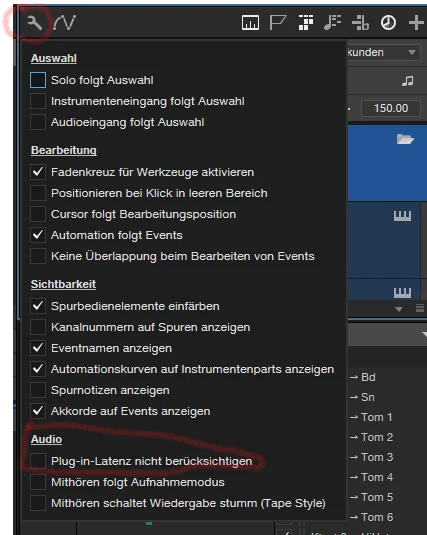427x535 pixels.
Task: Uncheck Akkorde auf Events anzeigen
Action: pyautogui.click(x=38, y=411)
